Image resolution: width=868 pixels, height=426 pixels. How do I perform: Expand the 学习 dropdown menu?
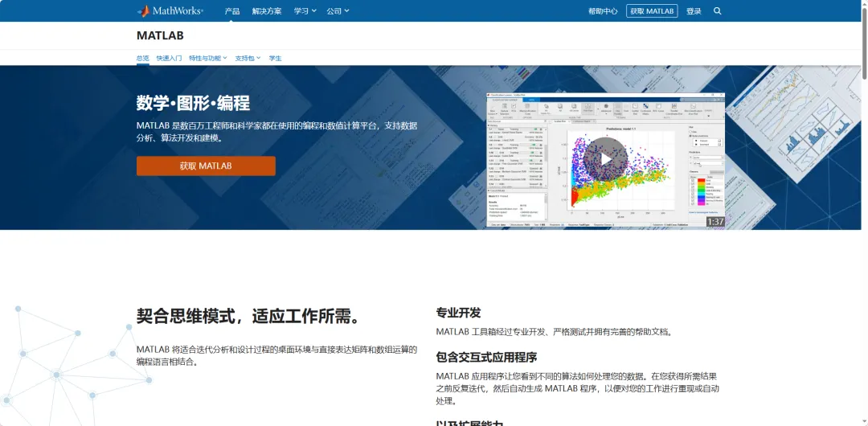coord(305,11)
